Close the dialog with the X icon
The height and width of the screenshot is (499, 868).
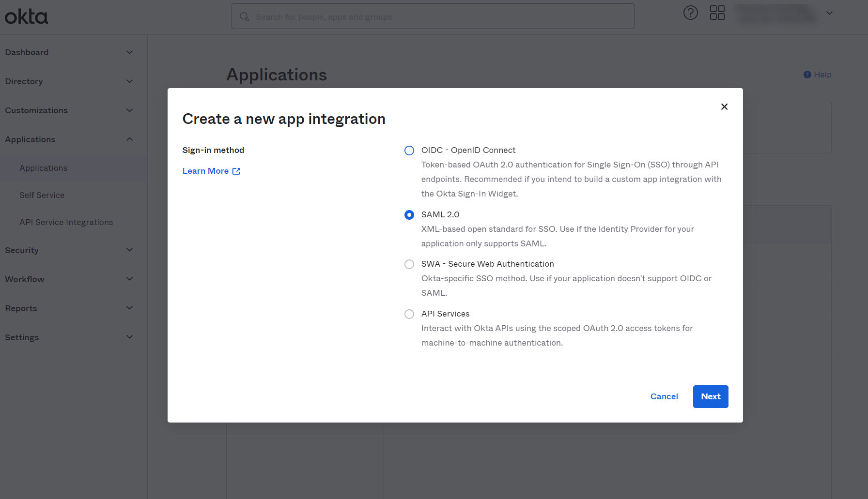(x=724, y=106)
